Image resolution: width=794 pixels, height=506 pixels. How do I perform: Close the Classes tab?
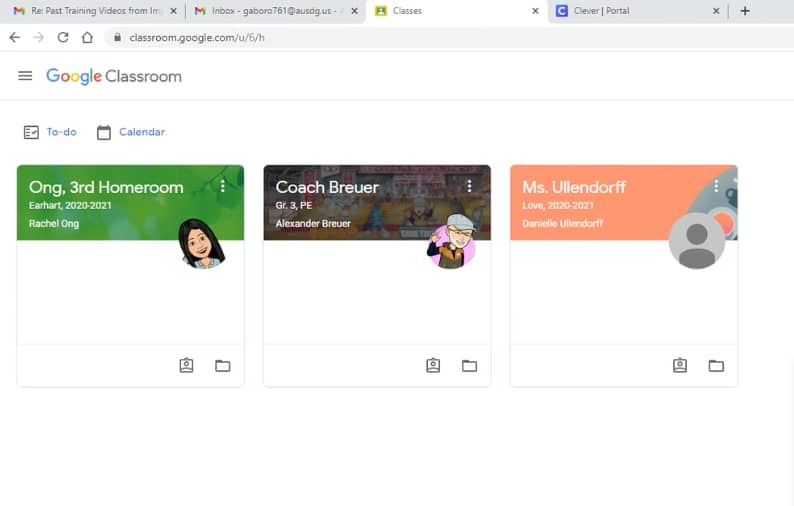pos(535,11)
